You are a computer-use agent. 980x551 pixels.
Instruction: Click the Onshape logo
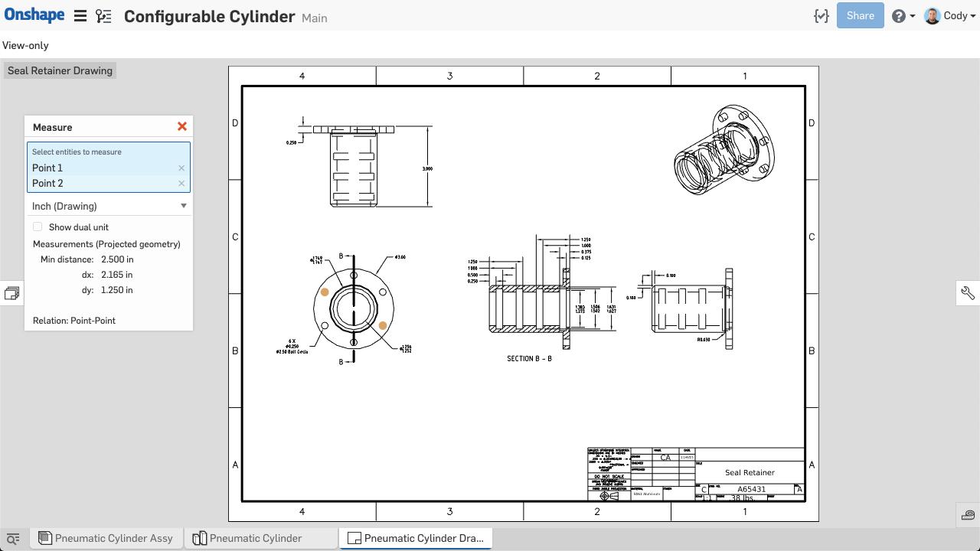pyautogui.click(x=34, y=14)
